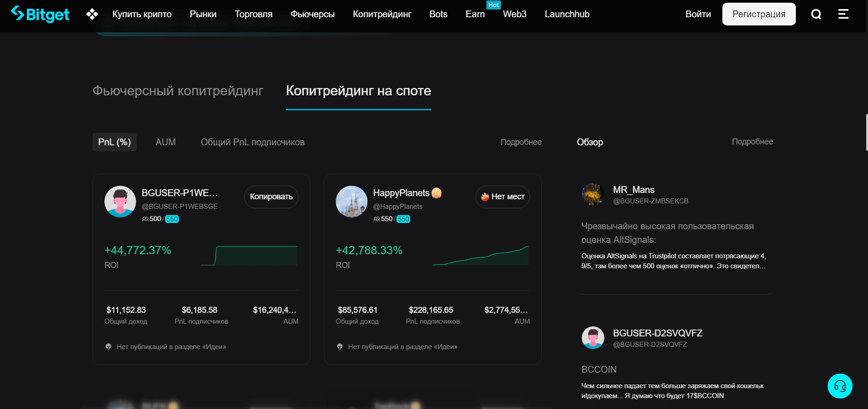The image size is (868, 409).
Task: Click the $16,240,4… AUM value
Action: tap(275, 310)
